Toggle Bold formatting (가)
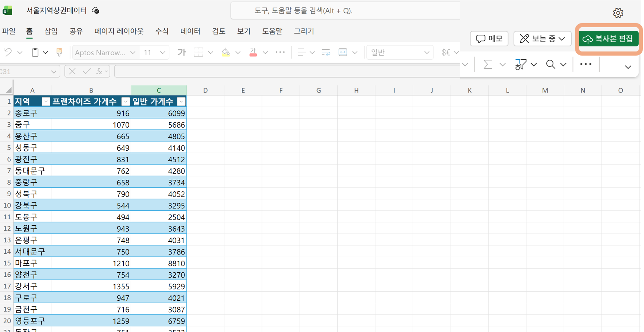Image resolution: width=644 pixels, height=332 pixels. point(181,53)
